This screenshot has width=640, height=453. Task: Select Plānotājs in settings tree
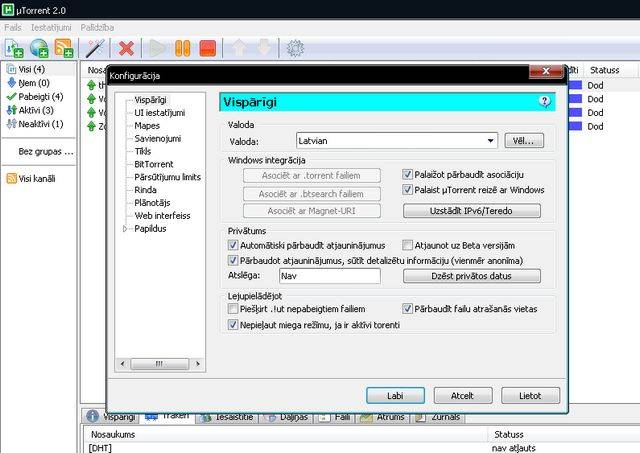point(152,203)
